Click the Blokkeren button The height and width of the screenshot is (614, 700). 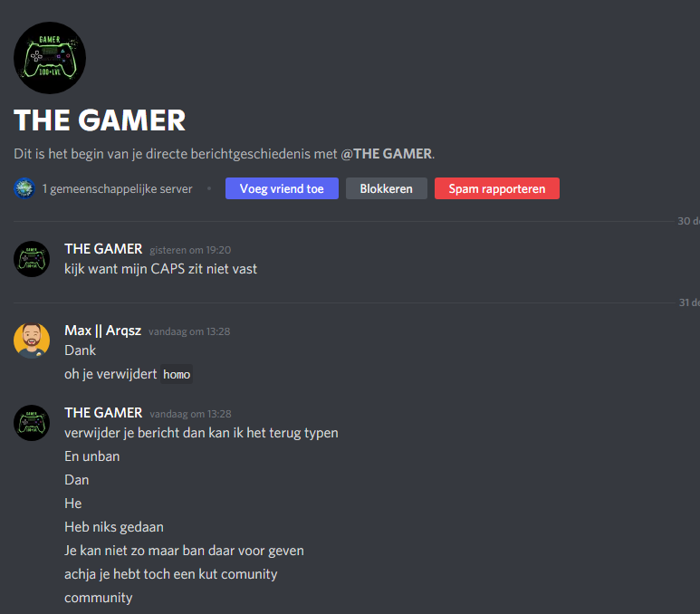point(386,188)
